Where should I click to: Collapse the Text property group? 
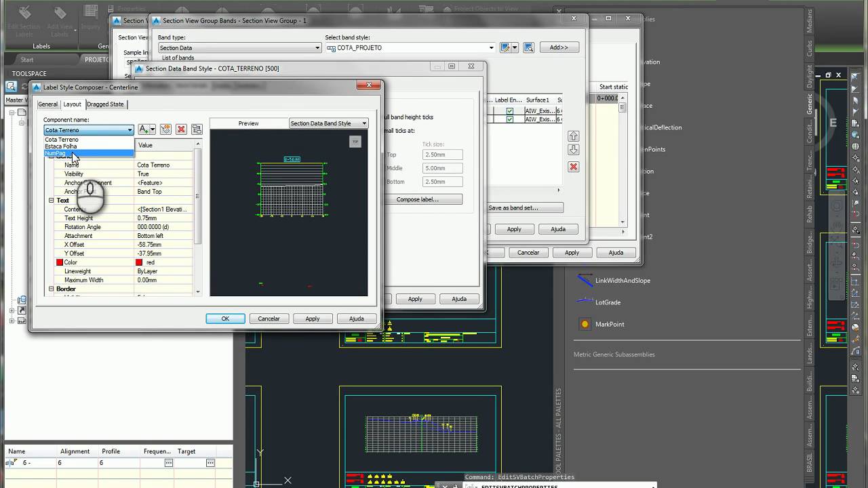pyautogui.click(x=51, y=201)
